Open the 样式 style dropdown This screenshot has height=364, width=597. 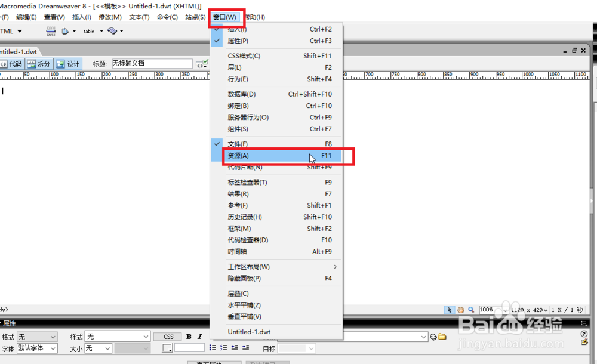point(117,337)
